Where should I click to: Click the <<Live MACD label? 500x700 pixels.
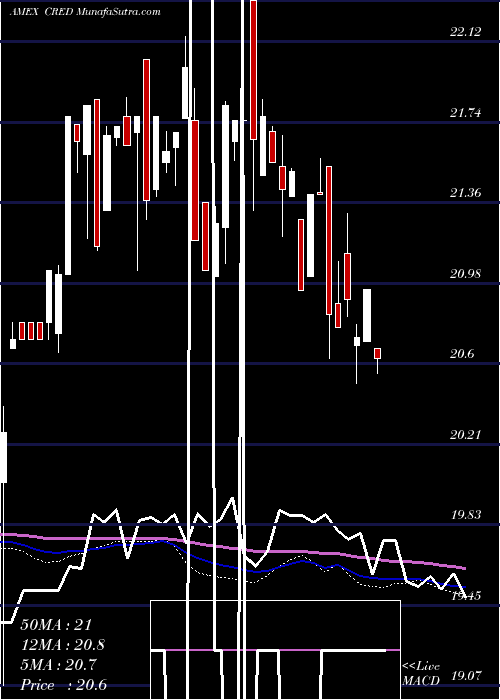coord(421,674)
